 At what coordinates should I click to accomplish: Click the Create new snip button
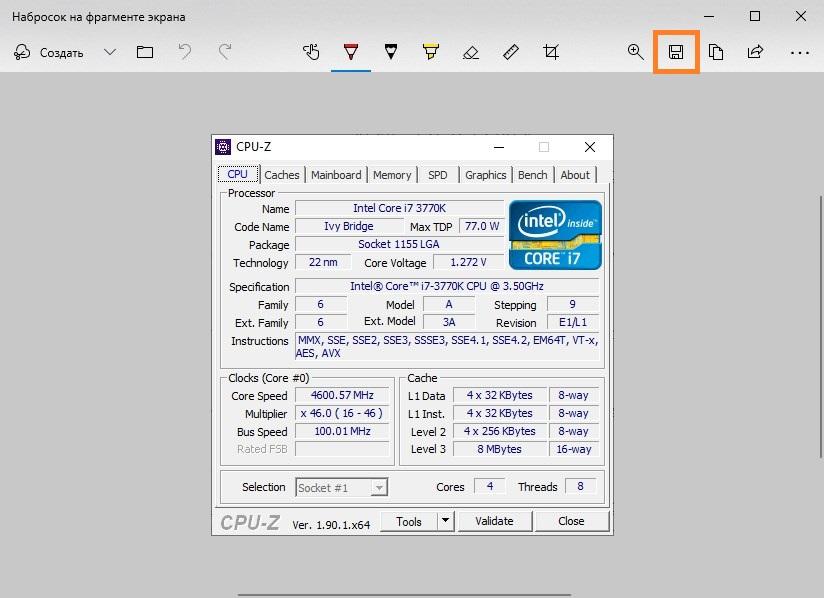(x=48, y=53)
